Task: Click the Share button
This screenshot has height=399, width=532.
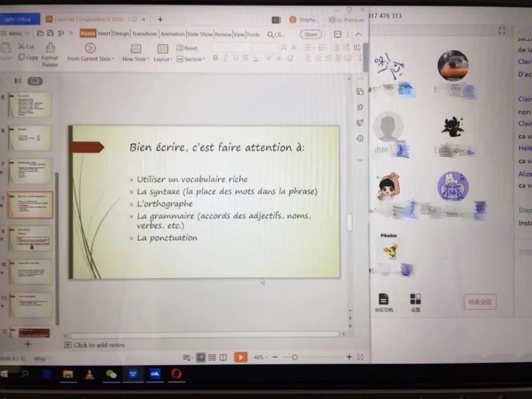Action: coord(310,34)
